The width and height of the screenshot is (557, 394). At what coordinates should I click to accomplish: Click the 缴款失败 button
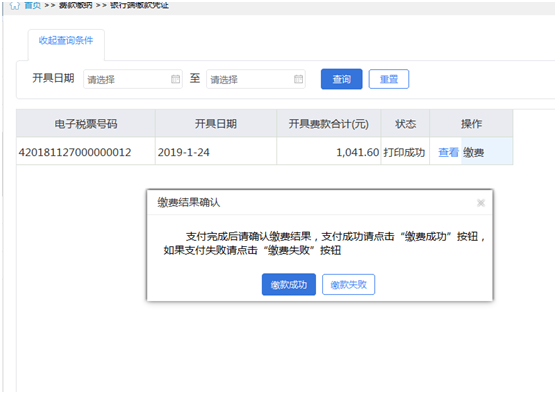coord(348,284)
